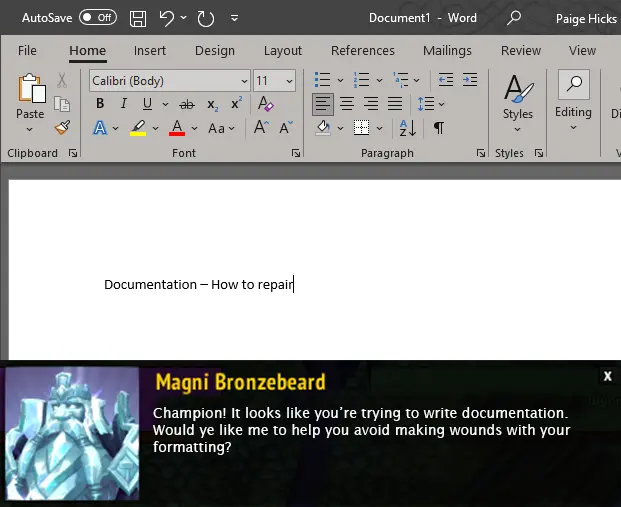Click Increase Indent icon
The width and height of the screenshot is (621, 507).
pos(470,80)
